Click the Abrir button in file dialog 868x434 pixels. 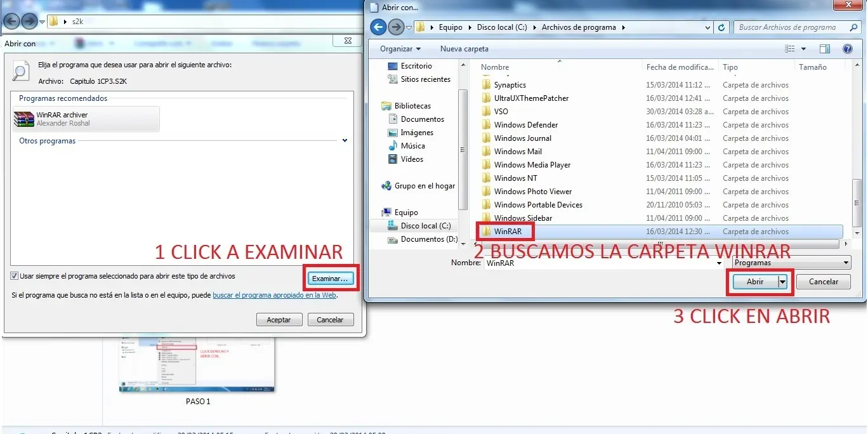click(x=755, y=281)
